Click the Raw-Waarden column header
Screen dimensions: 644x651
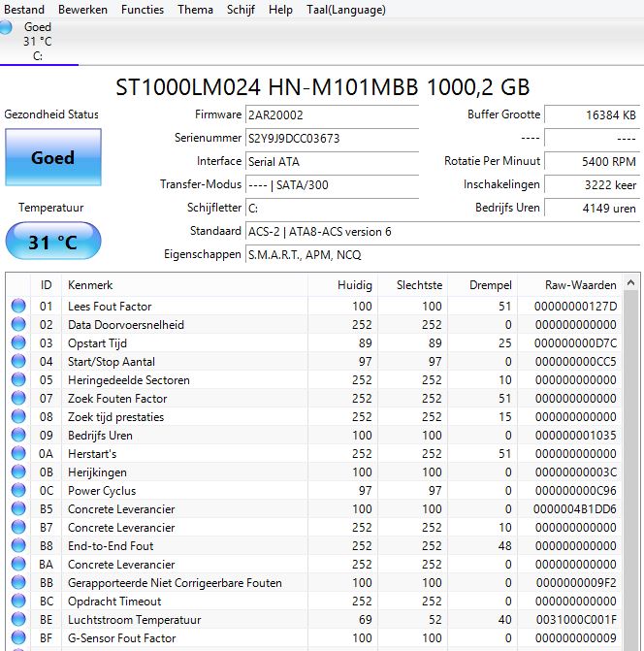580,285
